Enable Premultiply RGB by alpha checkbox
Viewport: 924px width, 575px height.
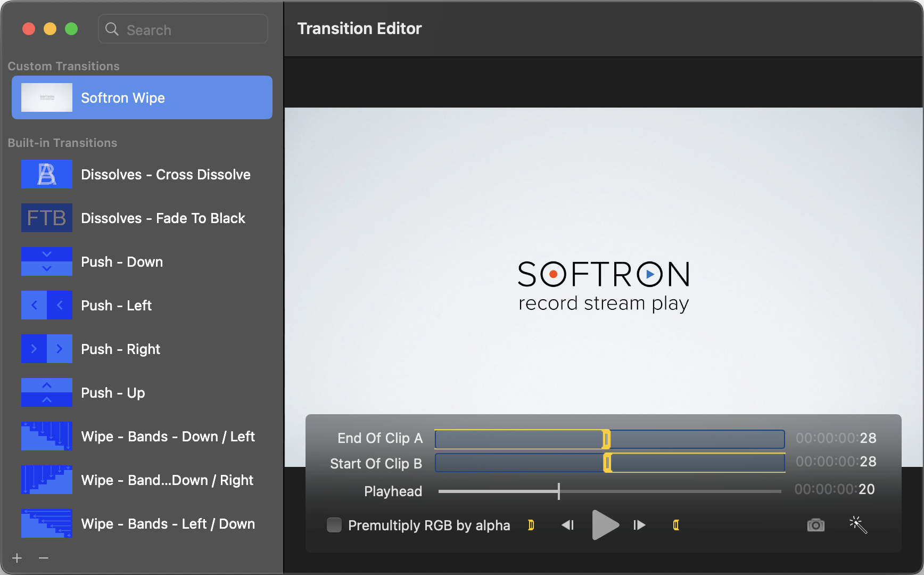[334, 525]
